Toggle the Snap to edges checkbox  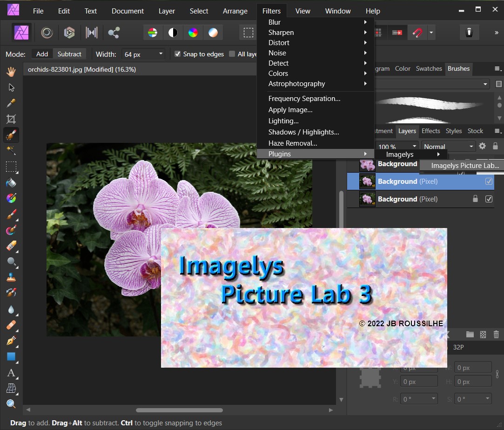(177, 54)
